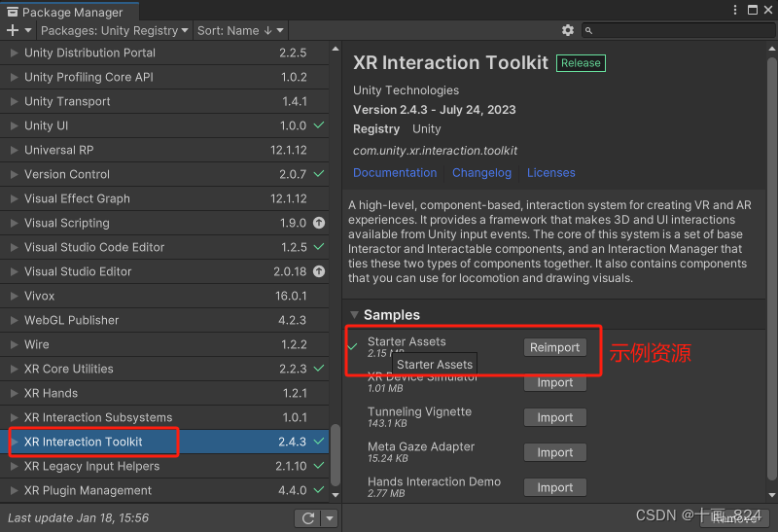Click Reimport for Starter Assets
The width and height of the screenshot is (778, 532).
click(x=554, y=347)
